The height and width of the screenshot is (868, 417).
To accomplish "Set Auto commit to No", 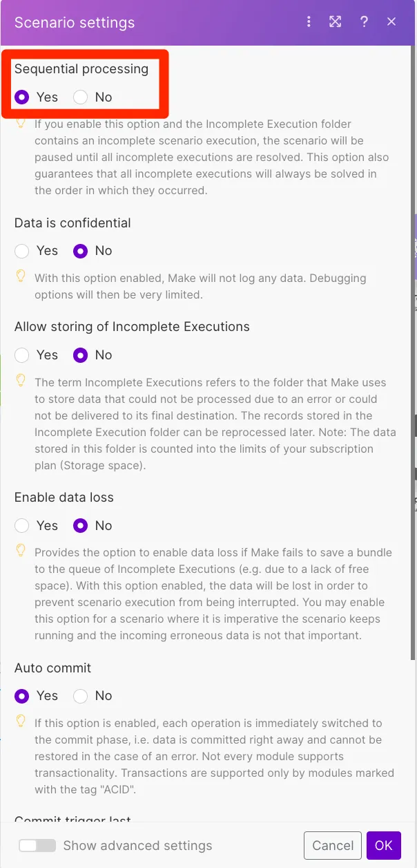I will point(81,696).
